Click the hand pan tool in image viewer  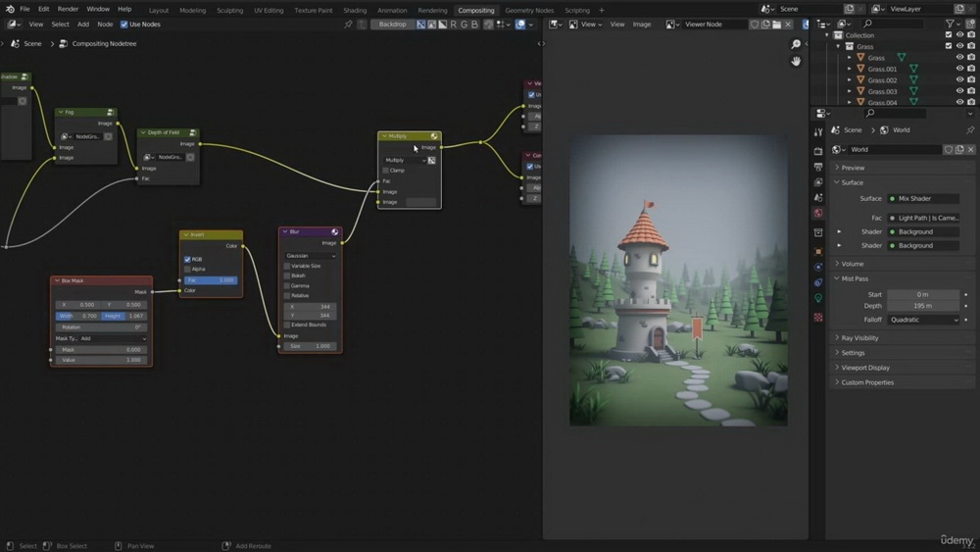796,61
